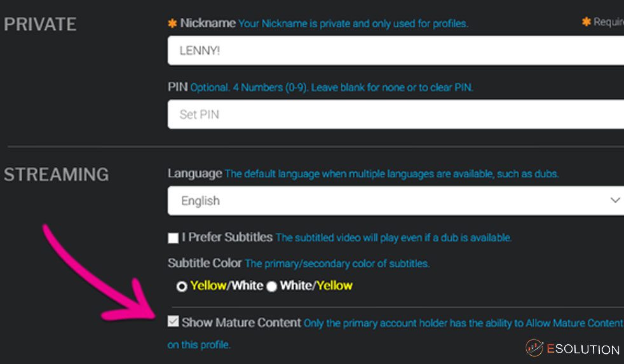The image size is (624, 364).
Task: Select the White/Yellow subtitle color radio button
Action: 272,286
